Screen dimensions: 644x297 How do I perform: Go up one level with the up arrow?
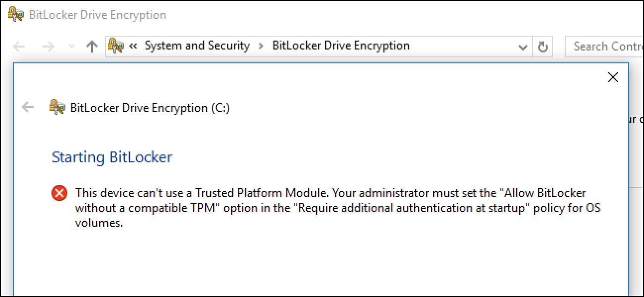(x=92, y=47)
